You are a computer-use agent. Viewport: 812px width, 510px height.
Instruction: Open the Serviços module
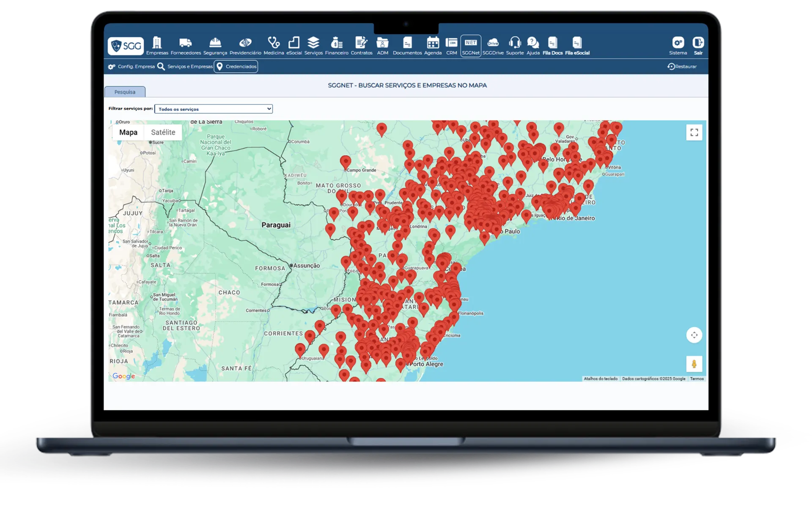pos(313,46)
